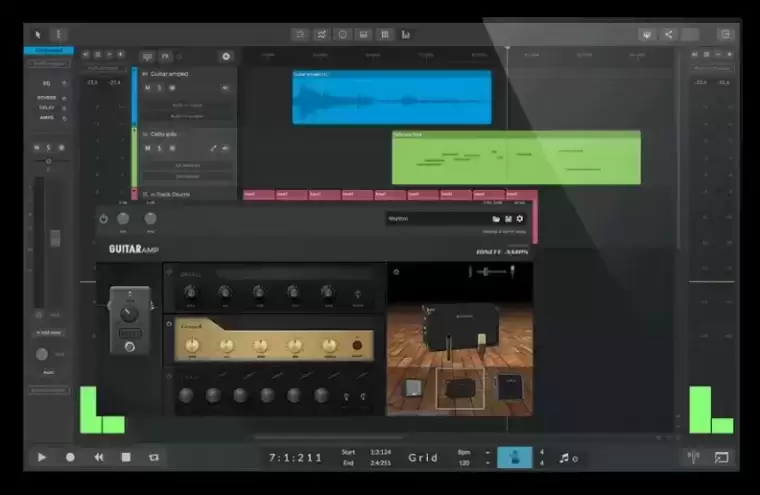Click the circular icon in top toolbar
The height and width of the screenshot is (495, 760).
(x=342, y=34)
